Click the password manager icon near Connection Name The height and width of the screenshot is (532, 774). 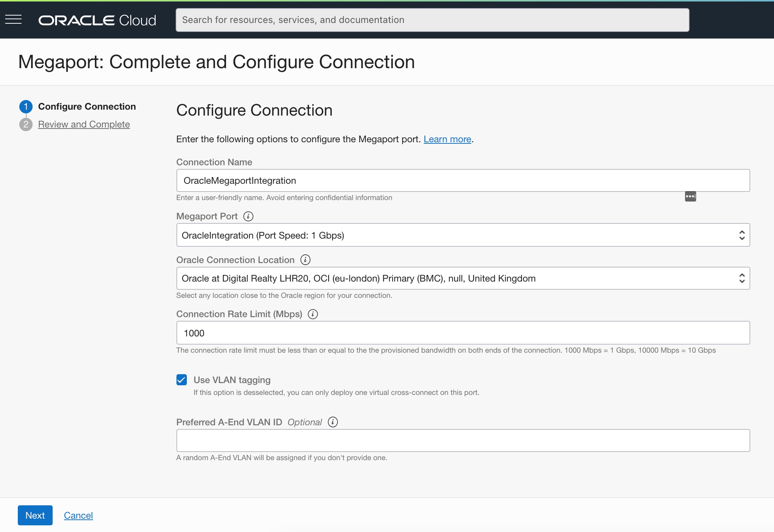click(690, 196)
